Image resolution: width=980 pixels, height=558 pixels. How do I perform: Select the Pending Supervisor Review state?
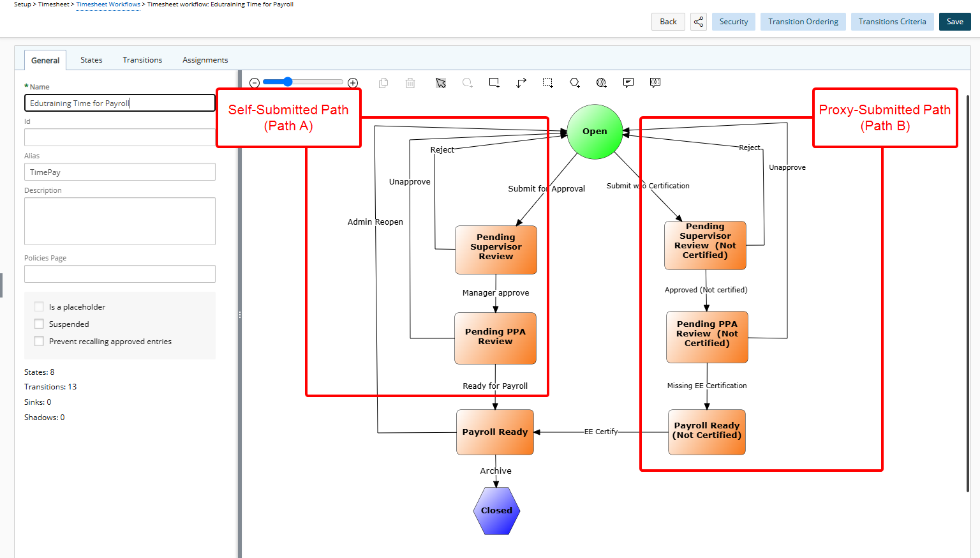click(496, 250)
